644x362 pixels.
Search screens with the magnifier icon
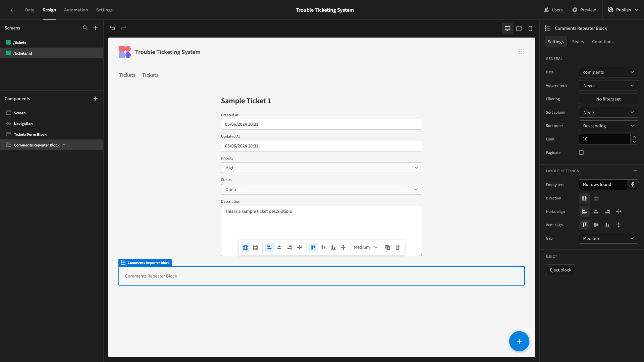[x=85, y=28]
